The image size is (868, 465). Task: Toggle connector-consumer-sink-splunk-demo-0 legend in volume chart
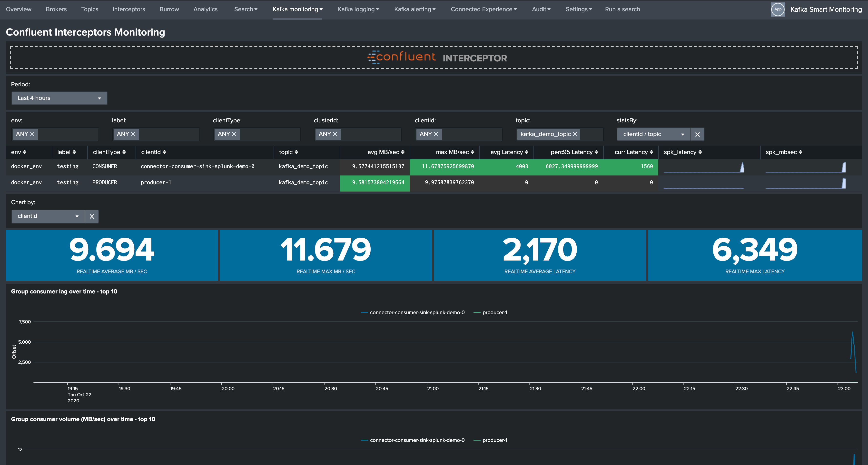pos(413,440)
